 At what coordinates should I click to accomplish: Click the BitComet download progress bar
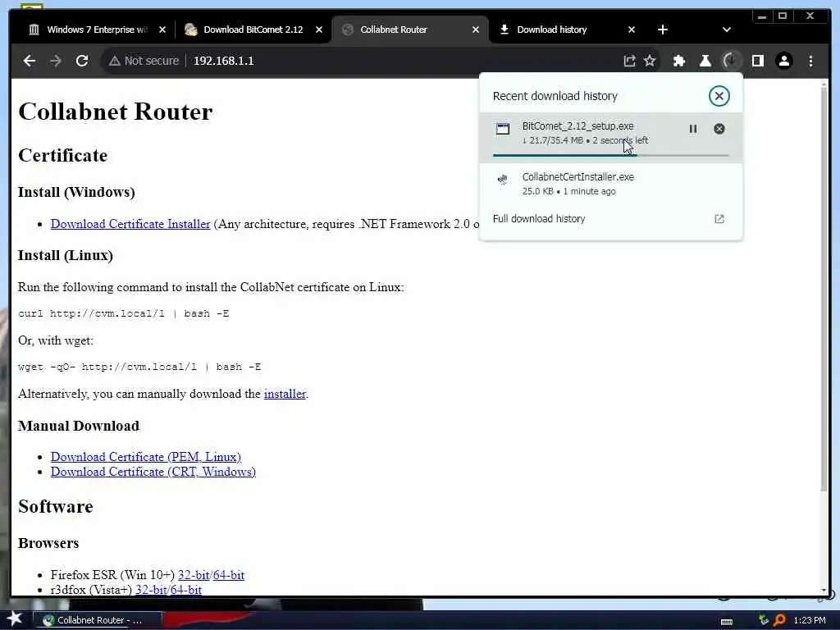[610, 155]
